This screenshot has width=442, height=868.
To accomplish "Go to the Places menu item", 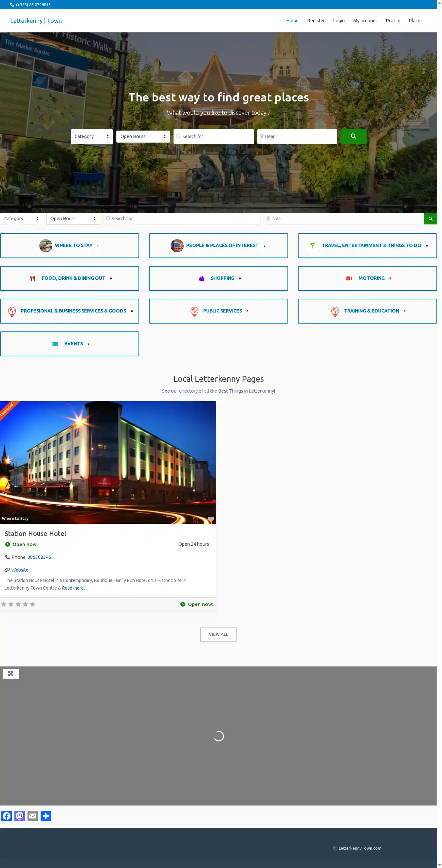I will click(x=415, y=21).
